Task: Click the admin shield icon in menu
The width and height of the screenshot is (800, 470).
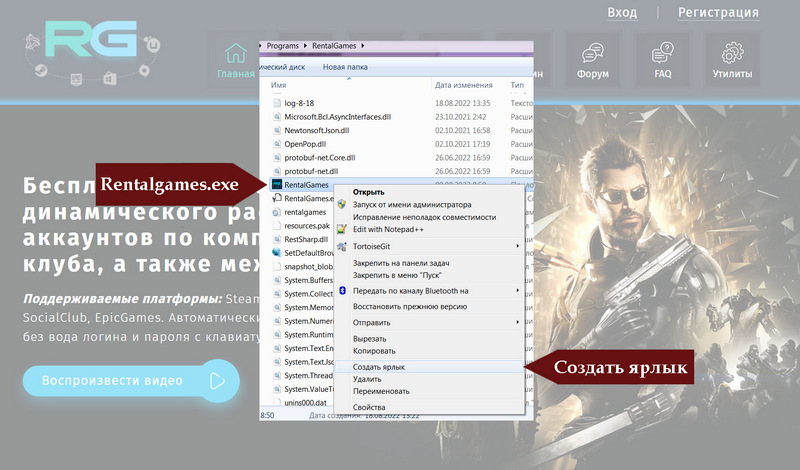Action: pyautogui.click(x=342, y=204)
